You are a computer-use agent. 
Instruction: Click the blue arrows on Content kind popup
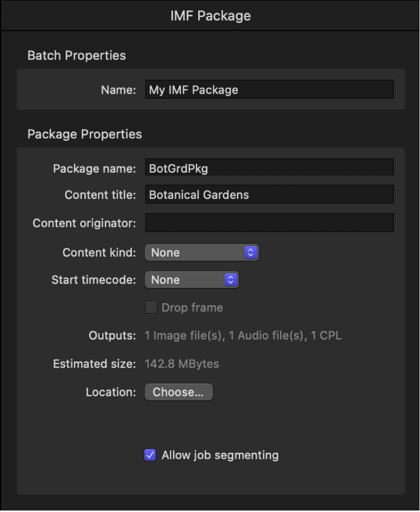click(251, 253)
